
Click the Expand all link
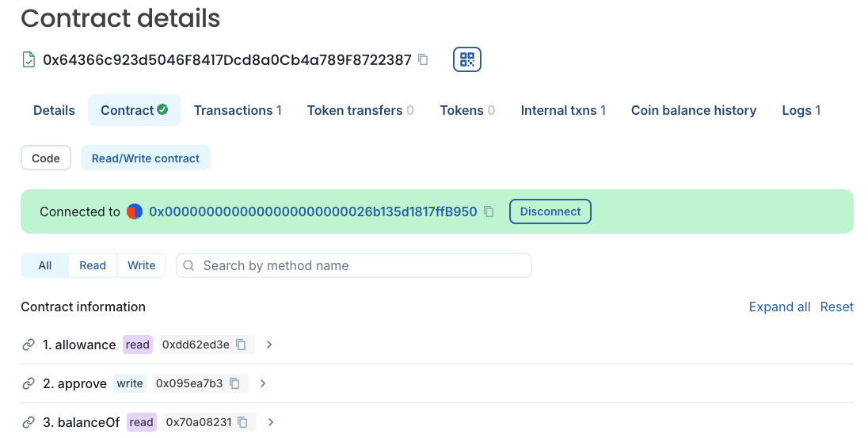click(779, 307)
